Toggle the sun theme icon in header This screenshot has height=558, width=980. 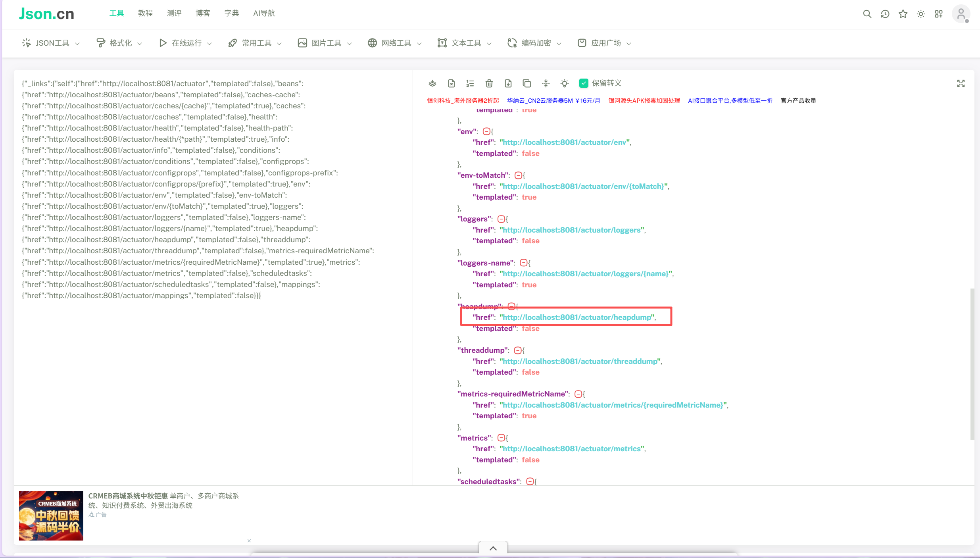pyautogui.click(x=921, y=14)
